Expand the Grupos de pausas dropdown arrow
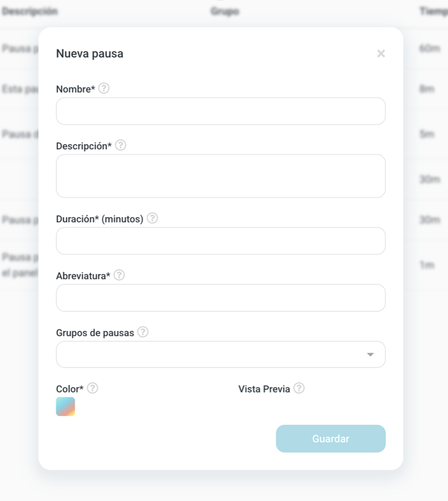Screen dimensions: 448x501 coord(370,355)
